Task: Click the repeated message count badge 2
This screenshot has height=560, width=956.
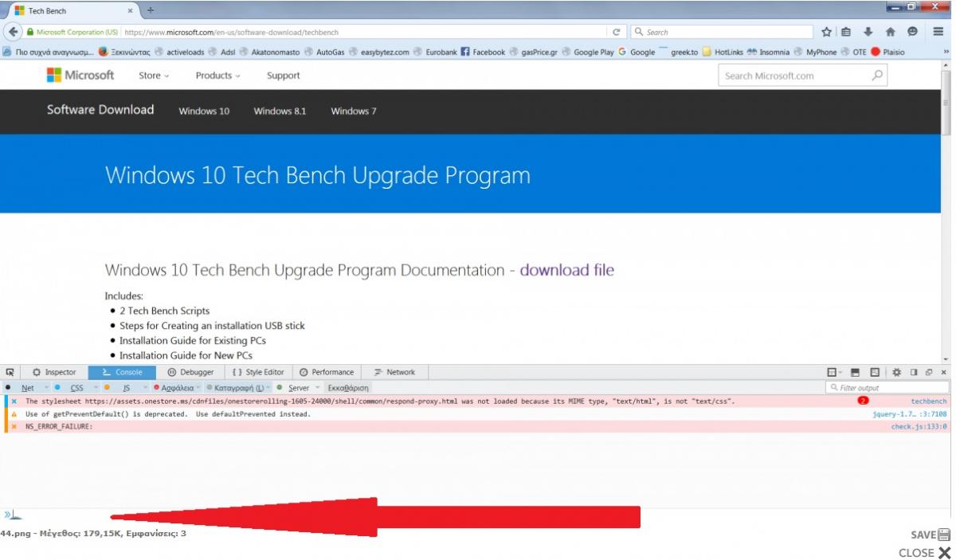Action: click(x=863, y=401)
